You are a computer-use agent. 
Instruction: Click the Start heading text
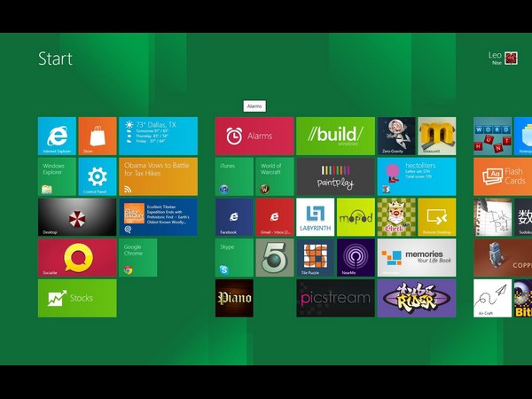coord(55,59)
